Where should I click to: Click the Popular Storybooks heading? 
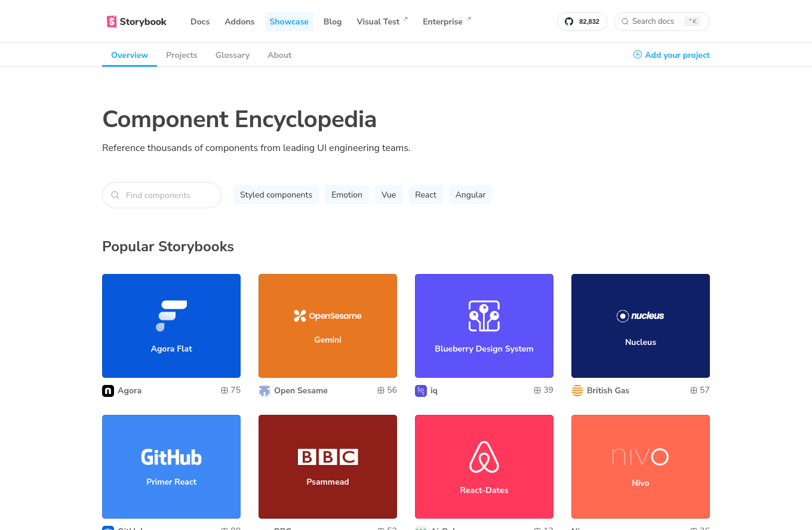(x=168, y=246)
